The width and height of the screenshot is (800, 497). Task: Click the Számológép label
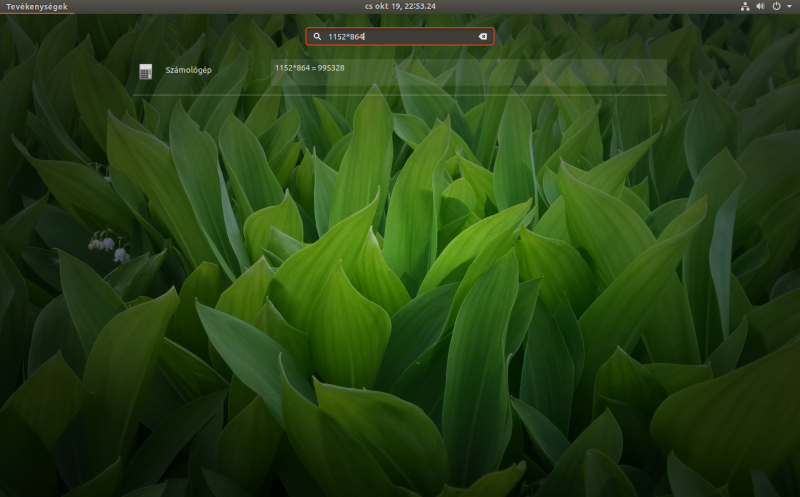[188, 70]
